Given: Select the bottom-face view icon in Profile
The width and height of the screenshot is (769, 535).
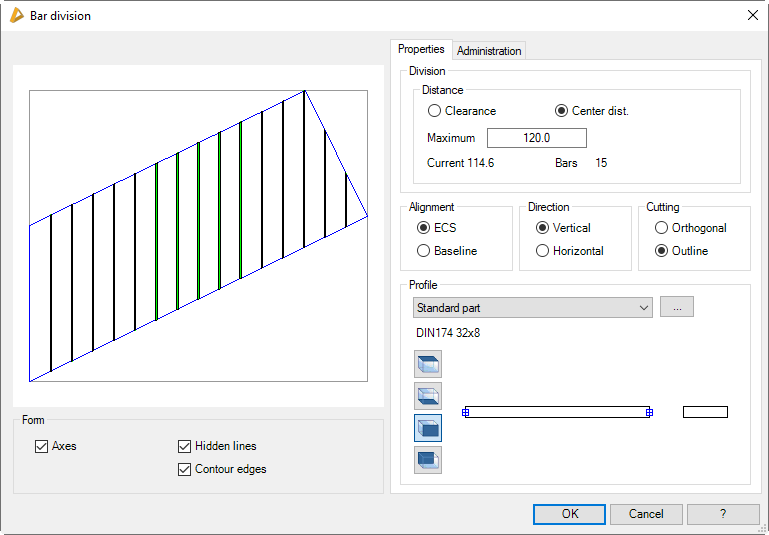Looking at the screenshot, I should click(x=428, y=396).
